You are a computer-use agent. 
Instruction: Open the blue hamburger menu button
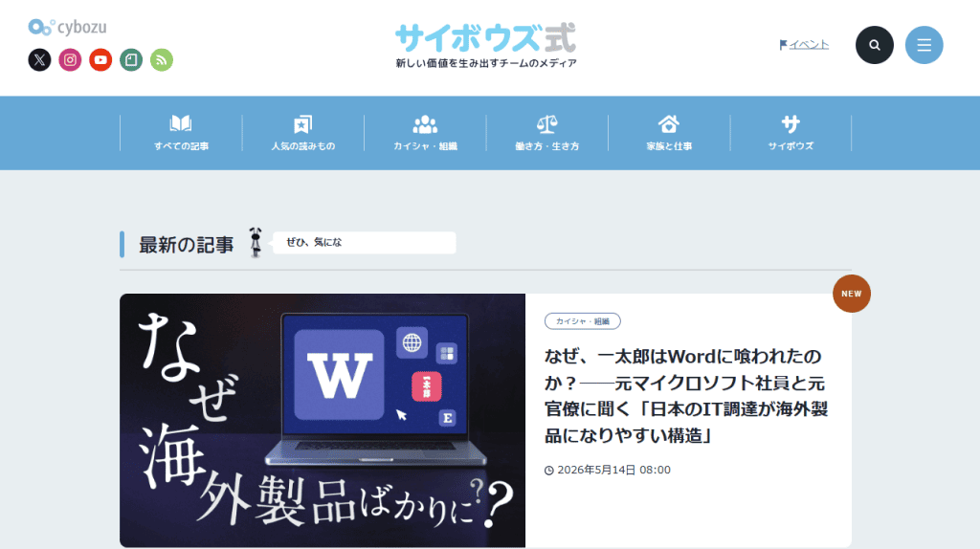(x=924, y=45)
